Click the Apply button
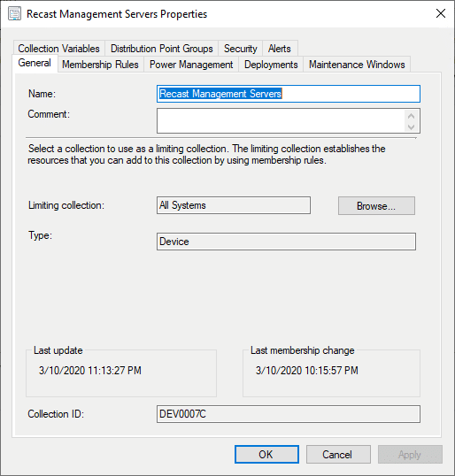Image resolution: width=455 pixels, height=476 pixels. click(410, 455)
